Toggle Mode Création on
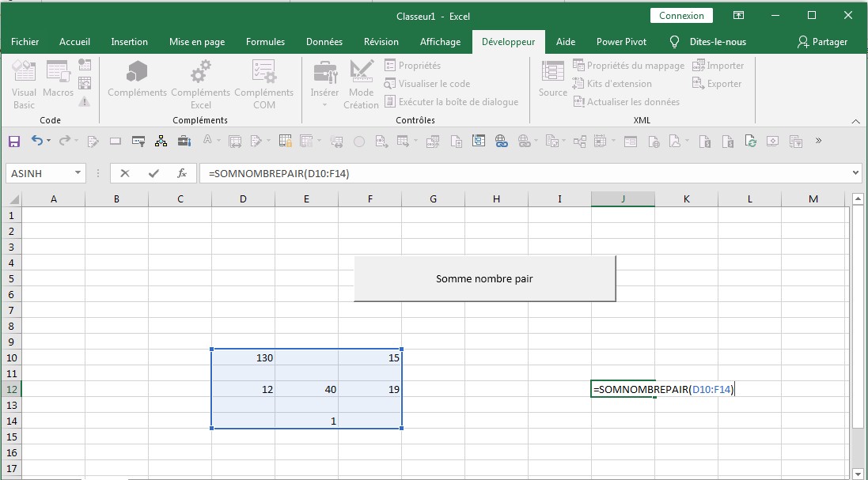The height and width of the screenshot is (480, 868). click(361, 83)
